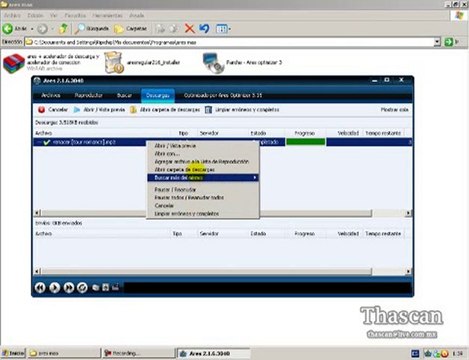
Task: Click the green progress bar of the download
Action: pyautogui.click(x=306, y=142)
